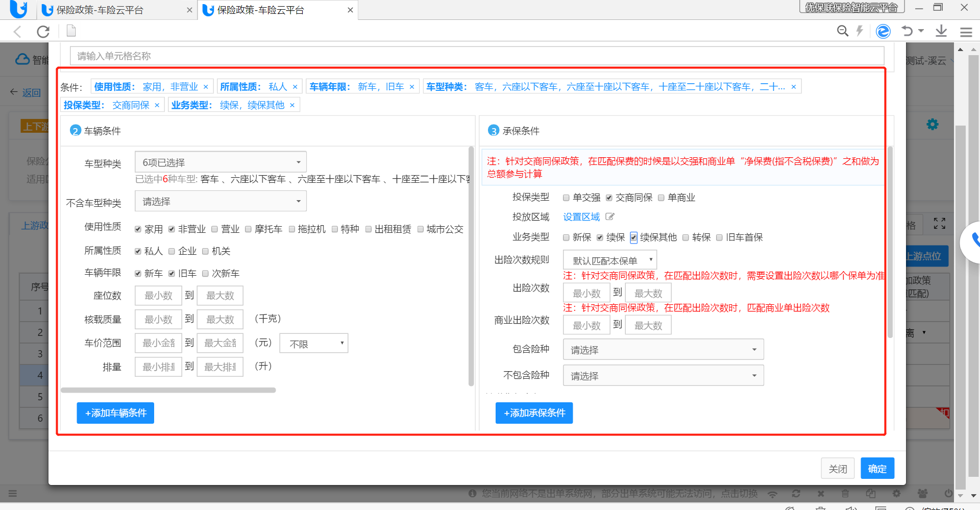Screen dimensions: 980x510
Task: Click the 承保条件 panel vertical scrollbar
Action: (890, 242)
